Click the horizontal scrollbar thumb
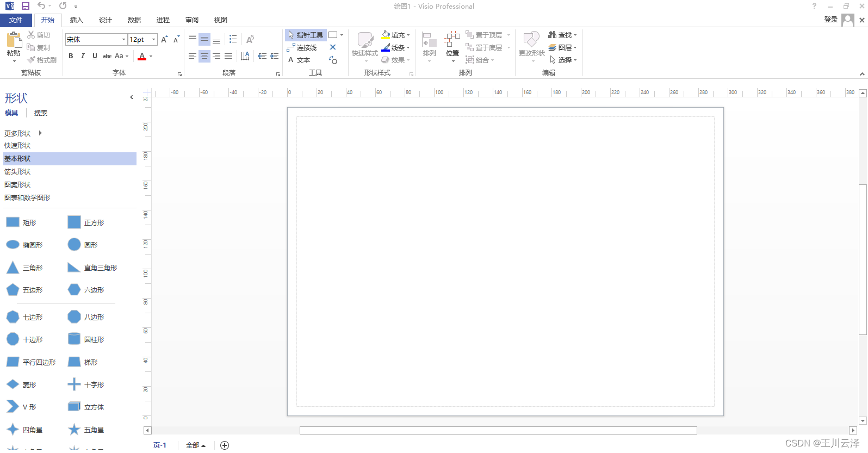 click(498, 431)
